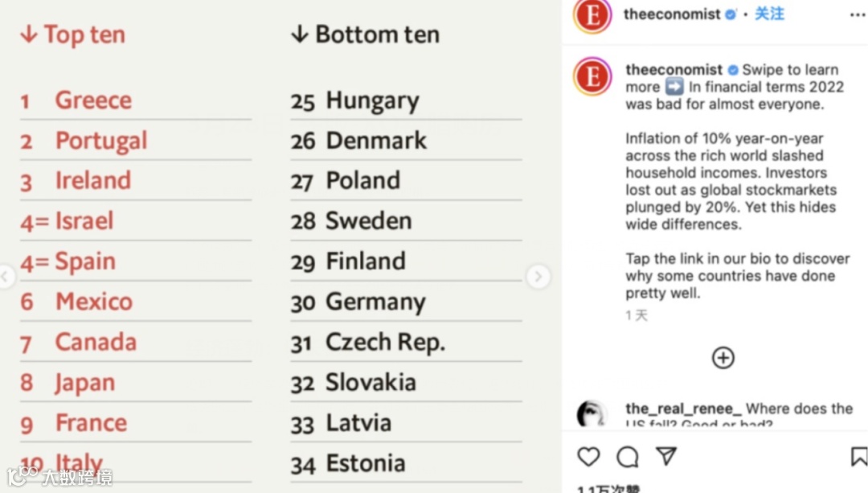Open The Economist avatar in post header
Viewport: 868px width, 493px height.
pyautogui.click(x=592, y=16)
